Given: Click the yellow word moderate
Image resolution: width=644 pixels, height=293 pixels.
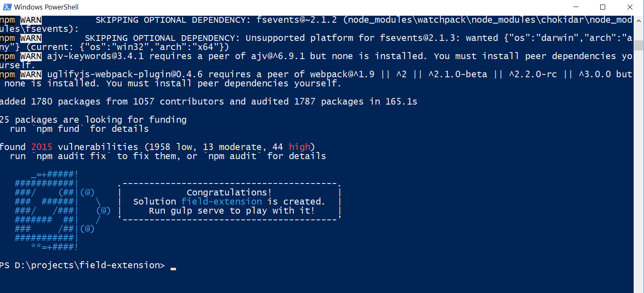Looking at the screenshot, I should point(240,147).
